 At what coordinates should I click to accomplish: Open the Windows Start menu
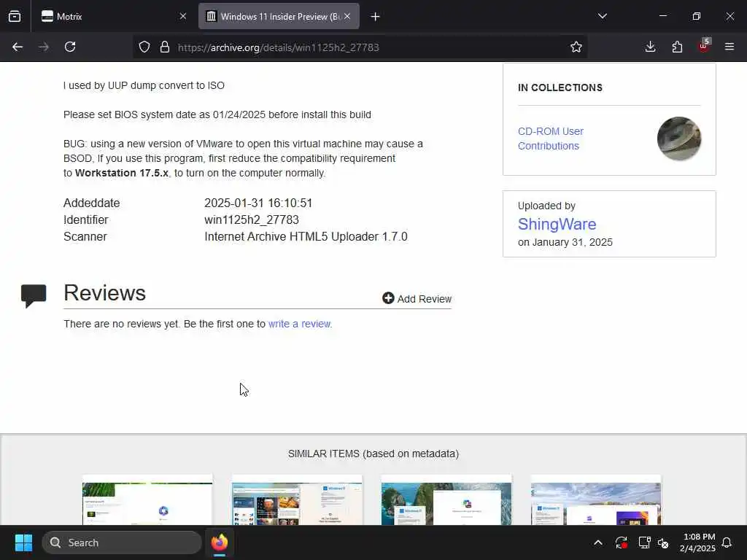tap(23, 542)
